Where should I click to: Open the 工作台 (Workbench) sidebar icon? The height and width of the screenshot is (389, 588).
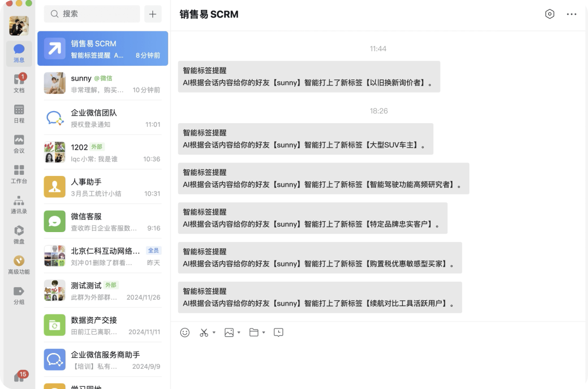click(19, 174)
